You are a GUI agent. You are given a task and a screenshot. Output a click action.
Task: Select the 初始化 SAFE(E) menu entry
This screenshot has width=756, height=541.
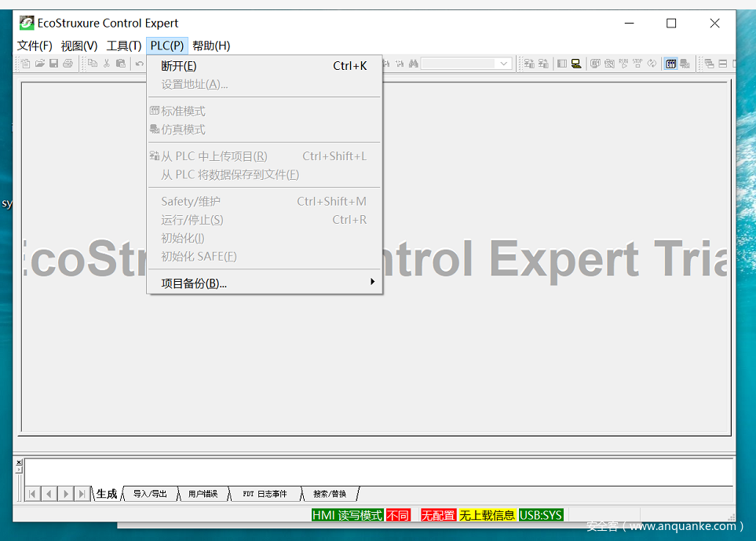click(x=265, y=257)
